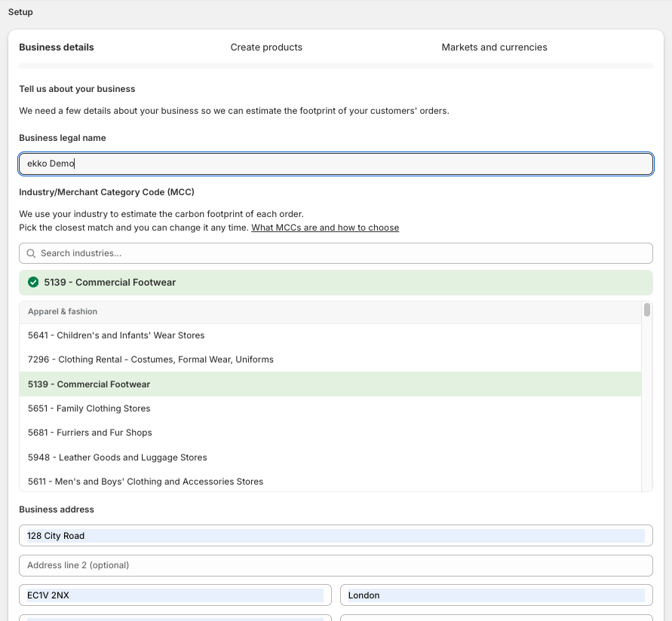
Task: Pick 5651 - Family Clothing Stores
Action: pos(330,408)
